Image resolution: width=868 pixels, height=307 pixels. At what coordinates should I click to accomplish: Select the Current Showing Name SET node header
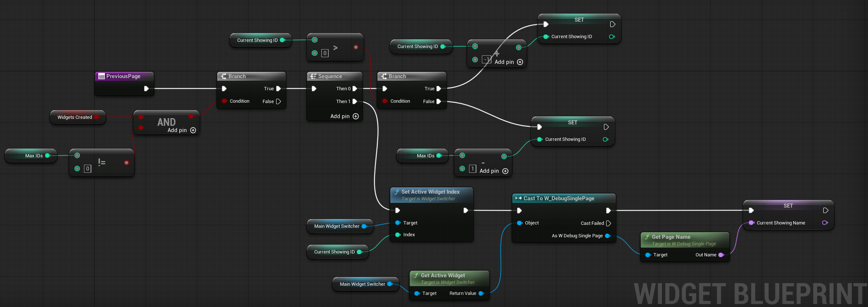coord(788,206)
